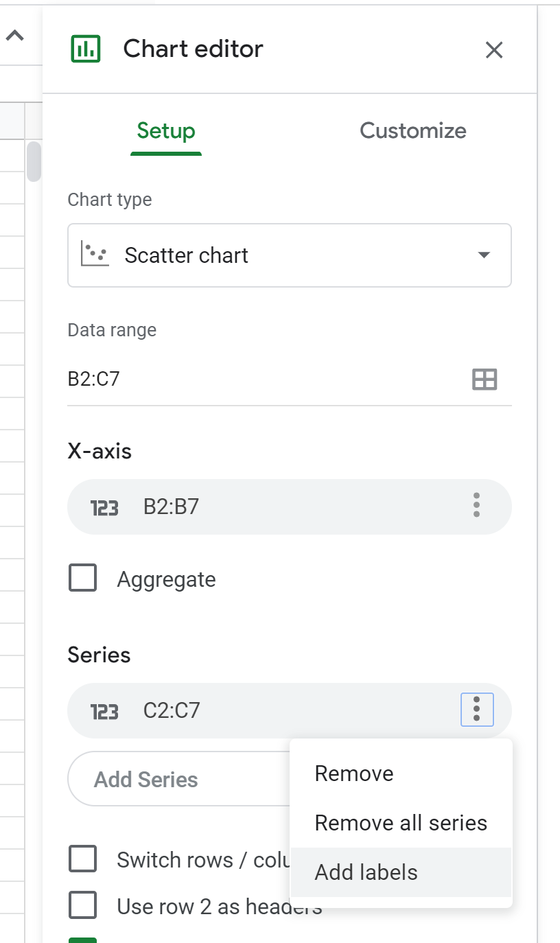Open the Chart type dropdown
560x943 pixels.
(x=289, y=255)
